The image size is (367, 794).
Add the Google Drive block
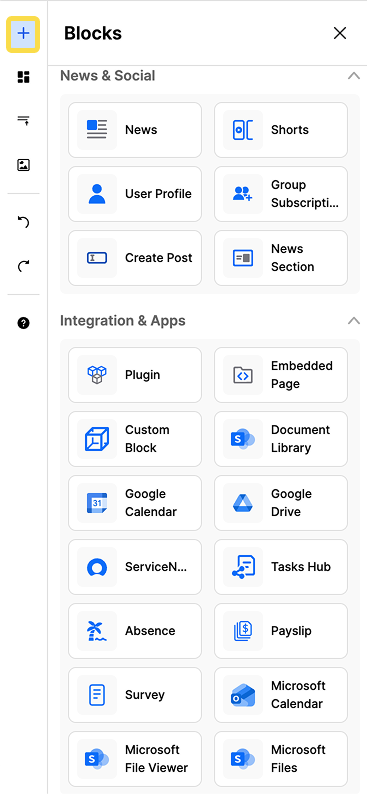tap(281, 503)
